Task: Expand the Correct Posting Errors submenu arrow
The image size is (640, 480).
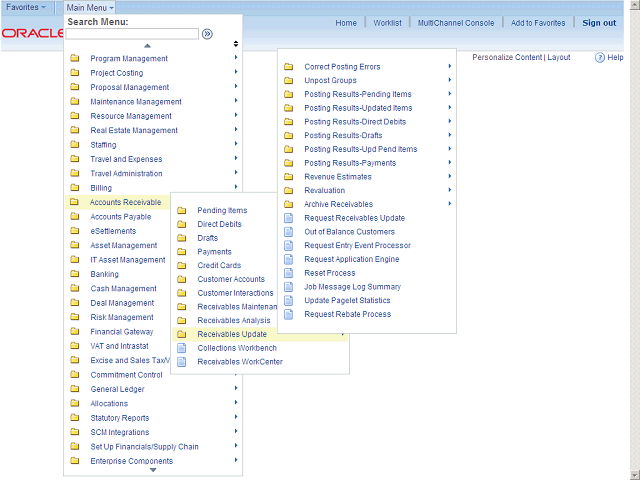Action: point(450,67)
